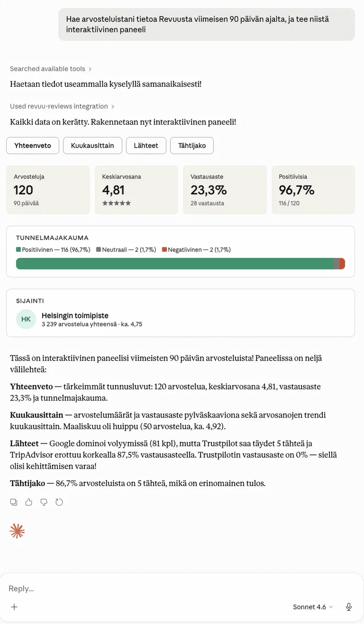Select the Tähtijako tab
The image size is (364, 624).
pos(192,145)
